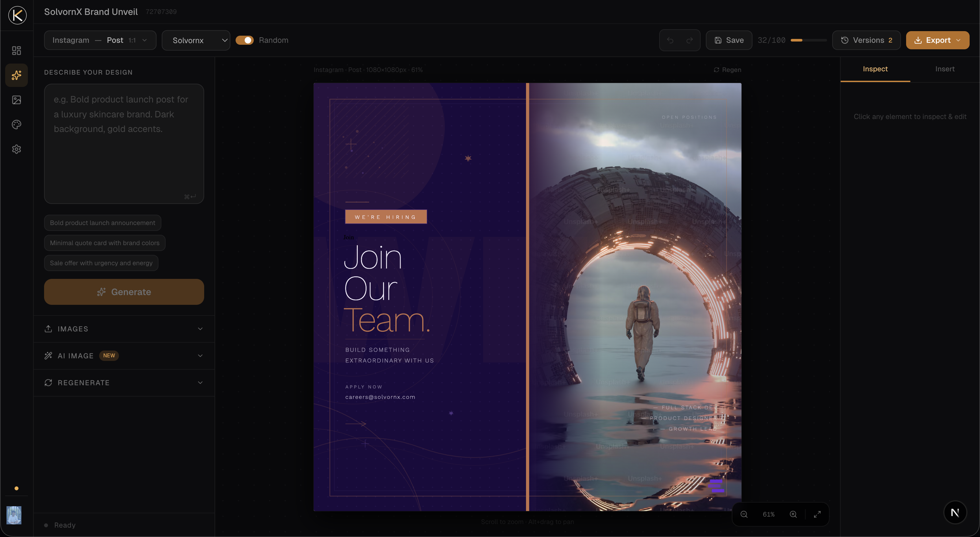Toggle the Random switch

[245, 40]
